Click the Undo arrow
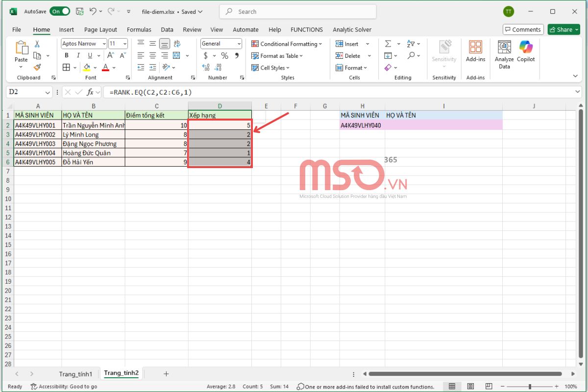Screen dimensions: 588x392 coord(93,11)
